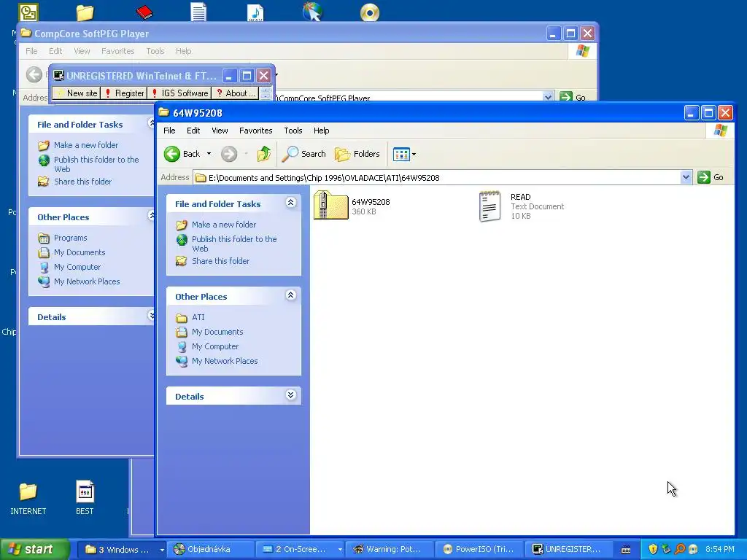The image size is (747, 560).
Task: Click 64W95208 title bar folder icon
Action: (164, 112)
